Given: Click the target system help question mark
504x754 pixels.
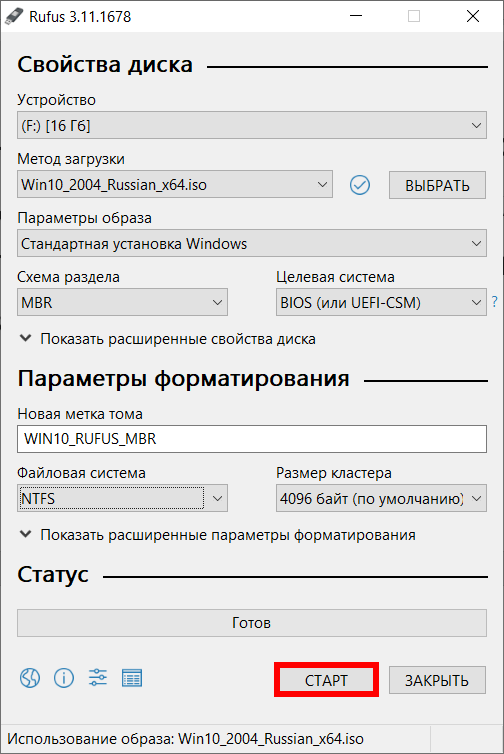Looking at the screenshot, I should (x=494, y=302).
